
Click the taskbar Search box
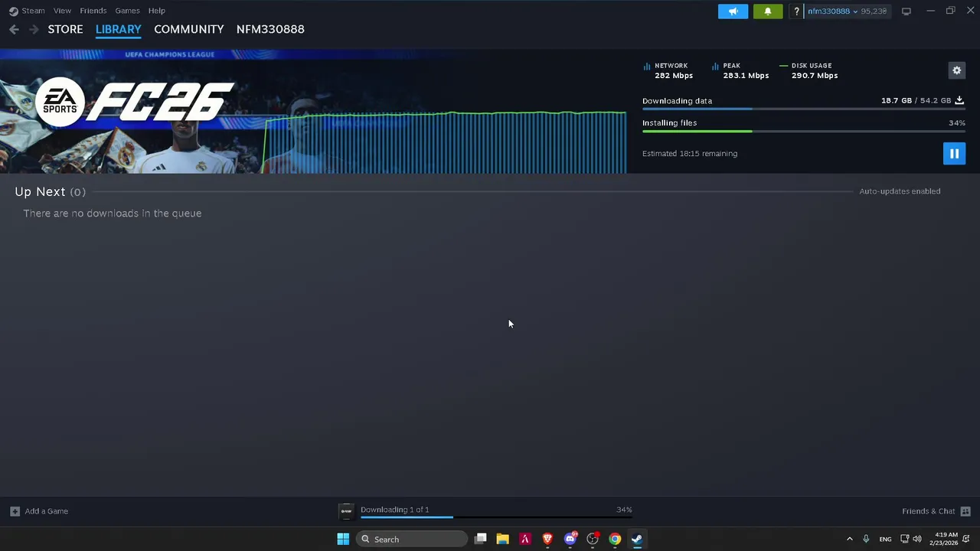[412, 539]
